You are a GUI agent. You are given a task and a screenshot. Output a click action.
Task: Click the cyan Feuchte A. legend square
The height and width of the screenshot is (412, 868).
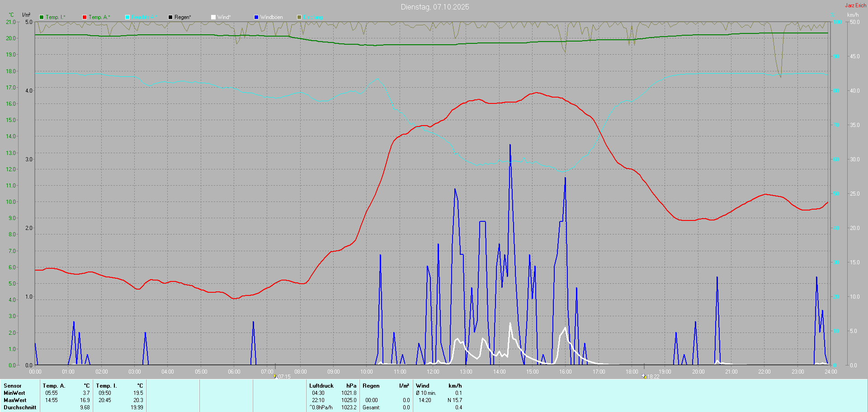(127, 17)
